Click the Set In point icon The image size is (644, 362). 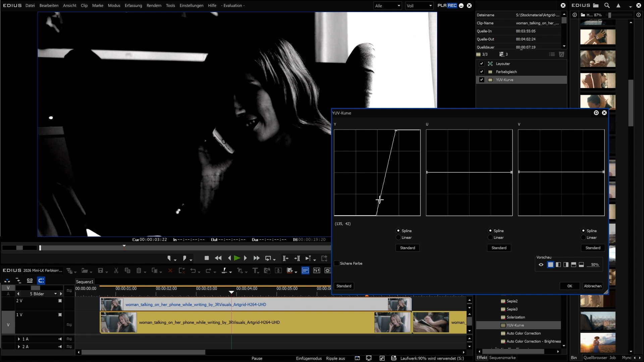coord(169,258)
